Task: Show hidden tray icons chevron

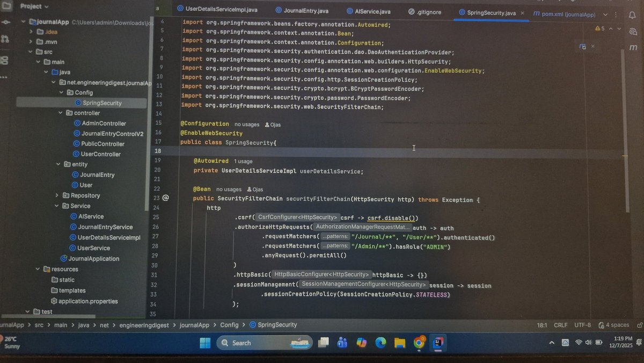Action: coord(551,343)
